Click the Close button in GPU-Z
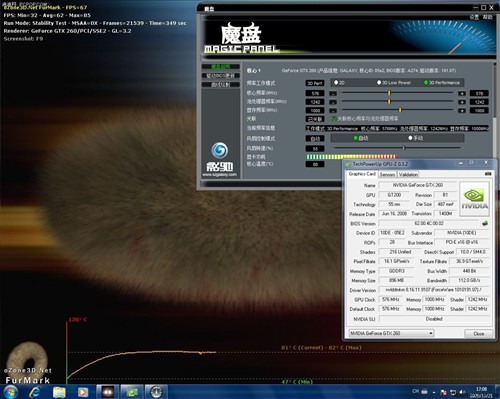Screen dimensions: 500x399 click(479, 333)
